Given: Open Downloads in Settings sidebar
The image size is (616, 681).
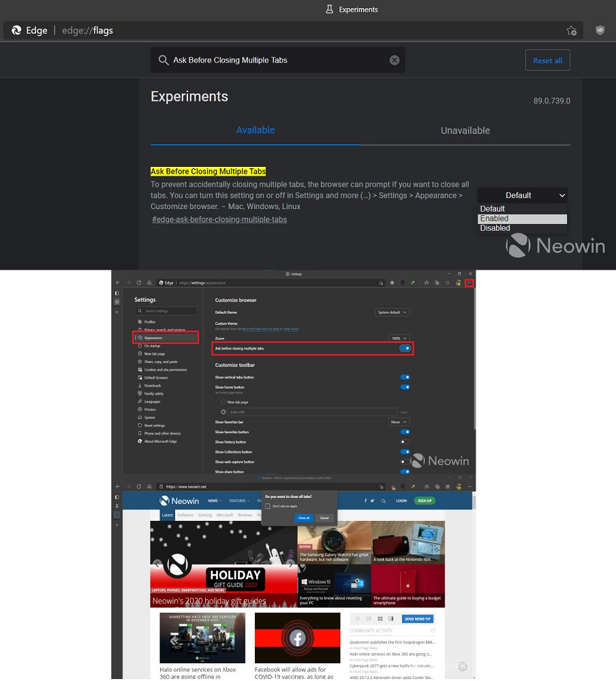Looking at the screenshot, I should [x=152, y=385].
